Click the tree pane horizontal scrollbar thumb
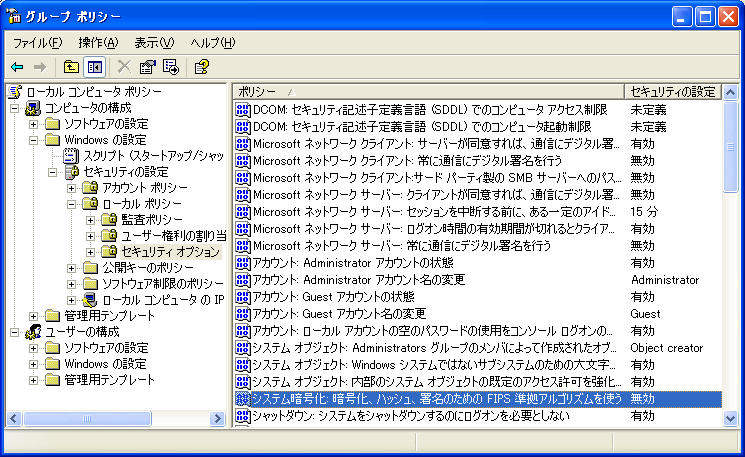The height and width of the screenshot is (457, 745). click(x=87, y=419)
